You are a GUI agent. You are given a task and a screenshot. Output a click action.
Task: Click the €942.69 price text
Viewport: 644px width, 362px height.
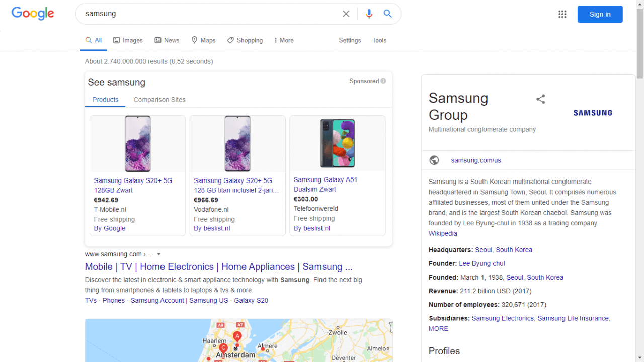pos(106,200)
